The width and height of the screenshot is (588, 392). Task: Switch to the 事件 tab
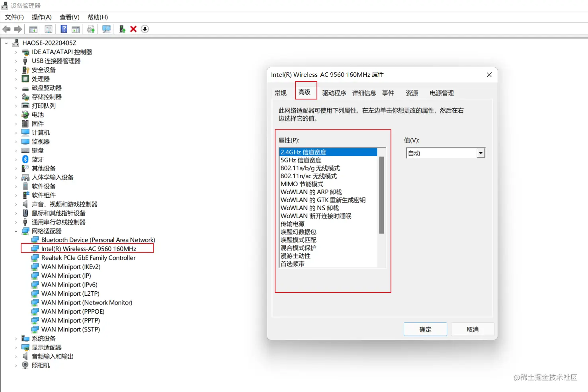point(388,93)
